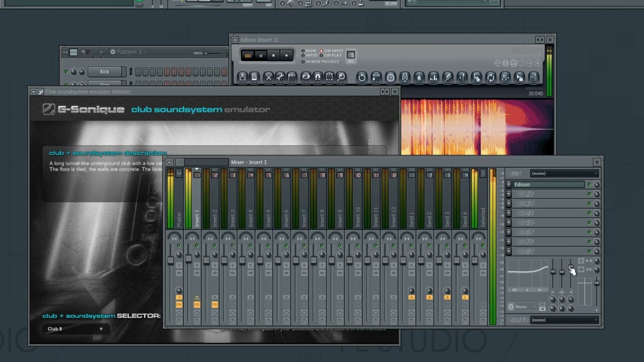Click Master track volume fader

[171, 260]
